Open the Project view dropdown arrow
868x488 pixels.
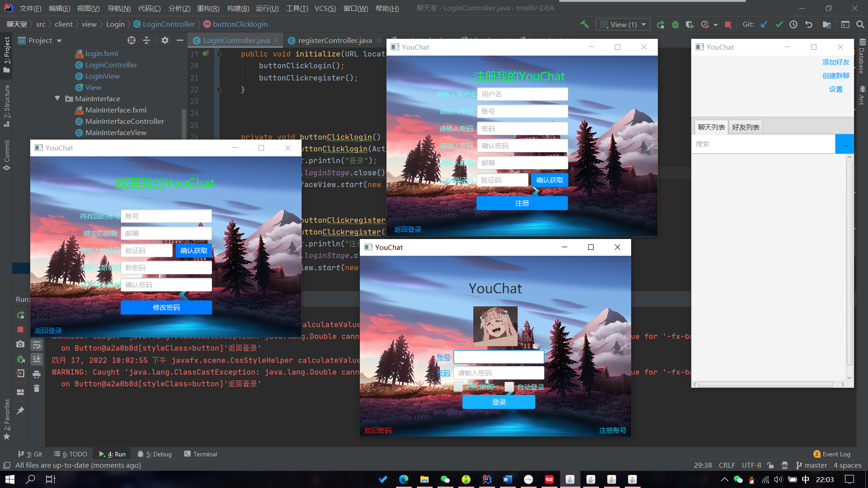point(59,41)
